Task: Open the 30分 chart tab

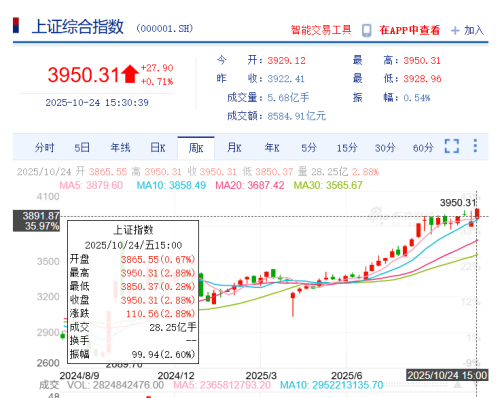Action: click(385, 147)
